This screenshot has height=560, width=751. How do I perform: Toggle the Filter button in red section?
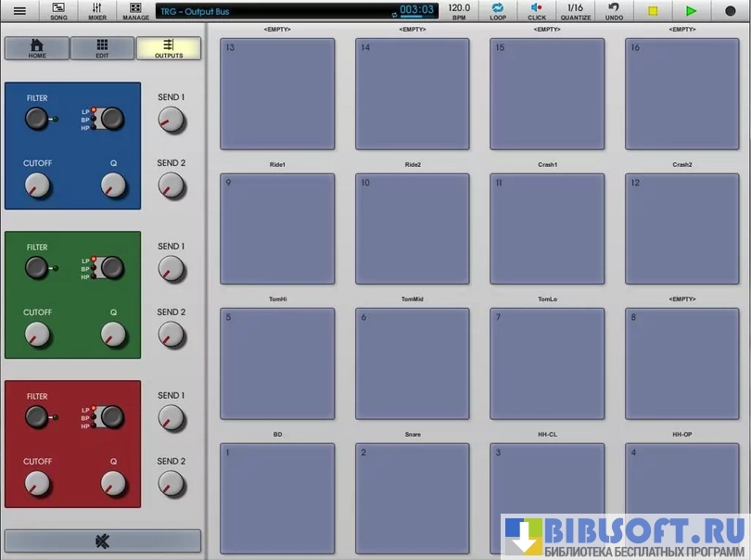(x=36, y=416)
